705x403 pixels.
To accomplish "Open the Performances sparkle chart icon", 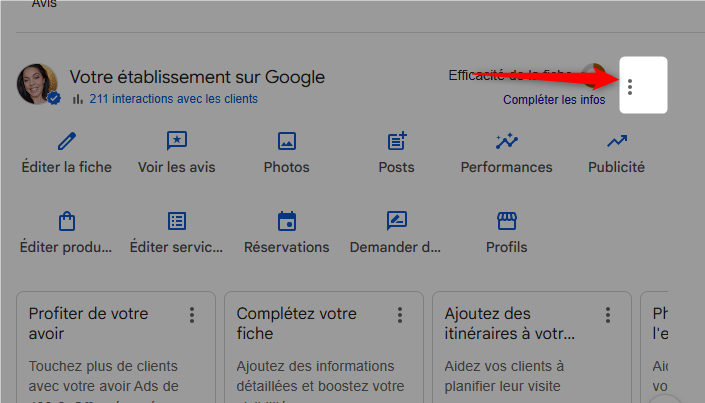I will [507, 141].
